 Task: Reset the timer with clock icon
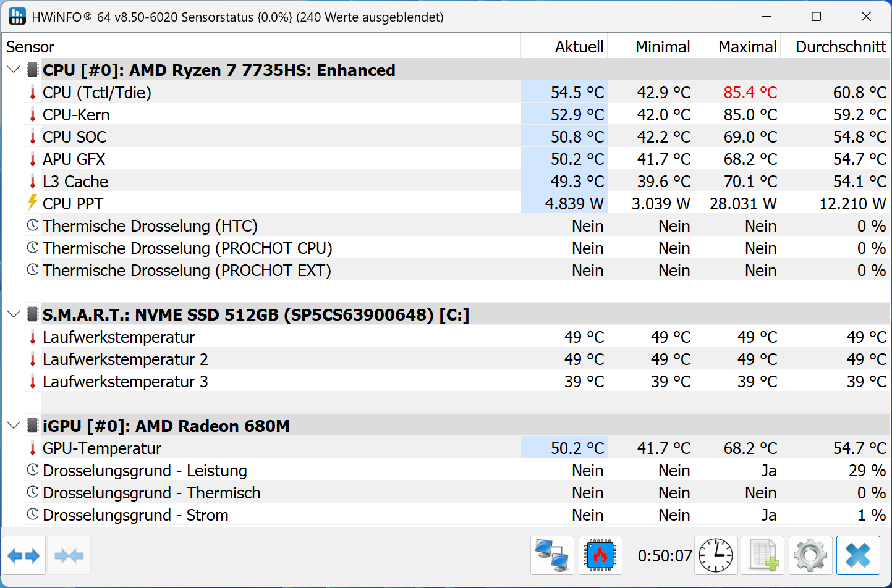(716, 556)
